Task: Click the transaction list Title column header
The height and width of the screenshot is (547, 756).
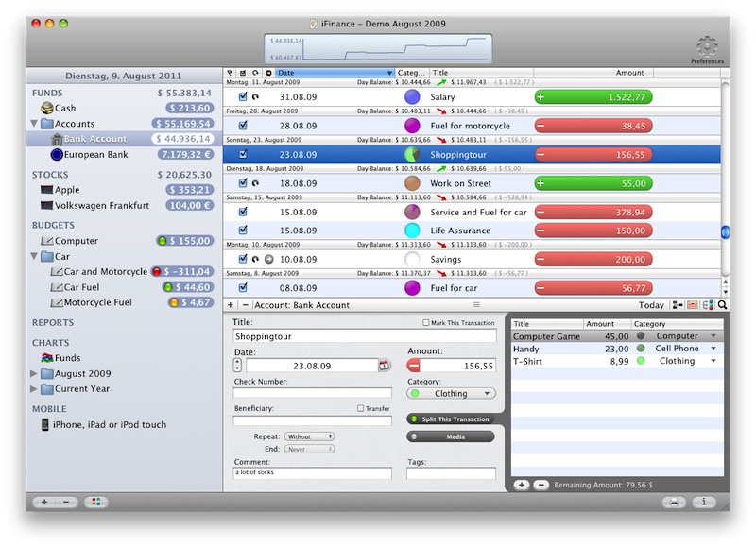Action: coord(481,73)
